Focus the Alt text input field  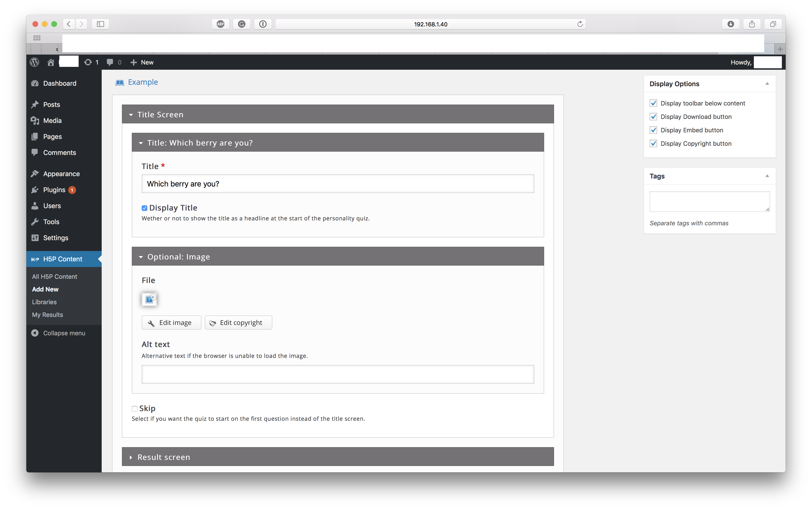338,374
